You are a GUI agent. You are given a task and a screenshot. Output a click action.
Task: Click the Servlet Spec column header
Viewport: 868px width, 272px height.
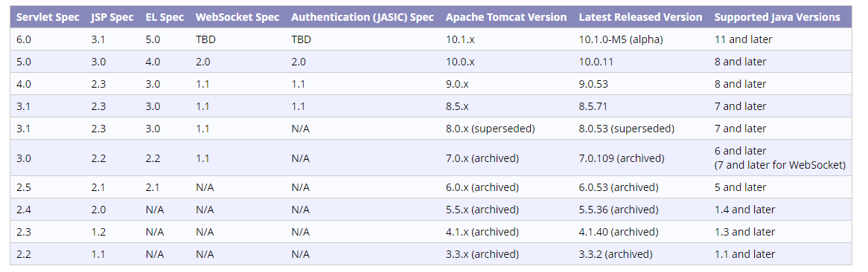(x=48, y=17)
